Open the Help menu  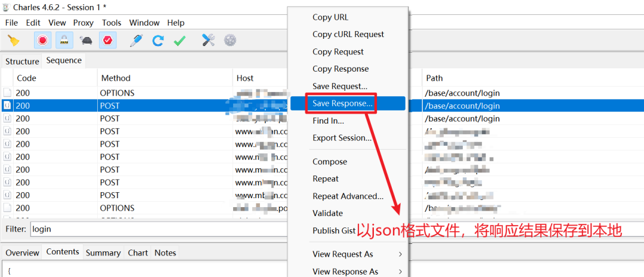click(x=176, y=23)
